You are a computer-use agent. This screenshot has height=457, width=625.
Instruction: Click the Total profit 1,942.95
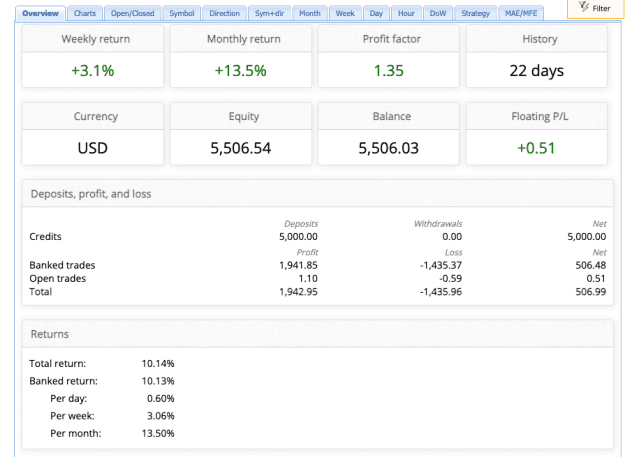tap(298, 292)
